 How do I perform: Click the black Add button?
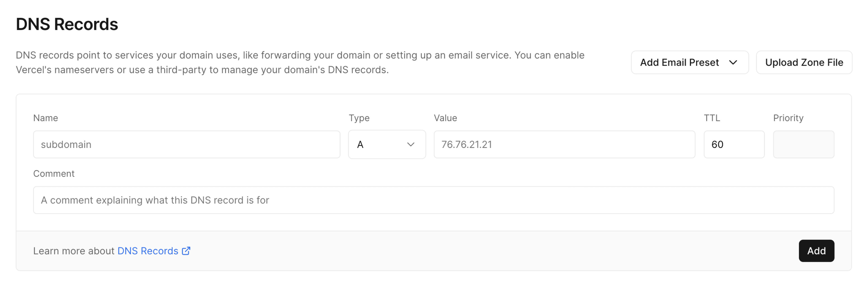(816, 251)
